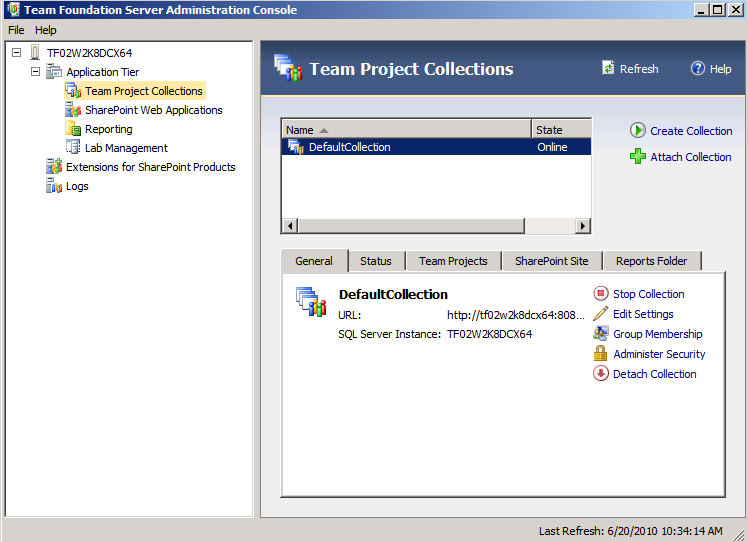Click the Administer Security link

[x=659, y=354]
